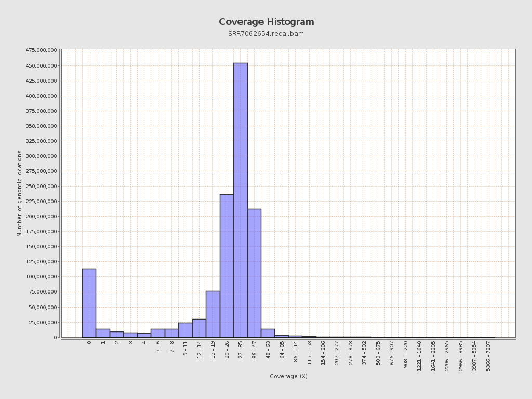Click the x-axis label '154 - 206'
The image size is (532, 399).
click(323, 353)
